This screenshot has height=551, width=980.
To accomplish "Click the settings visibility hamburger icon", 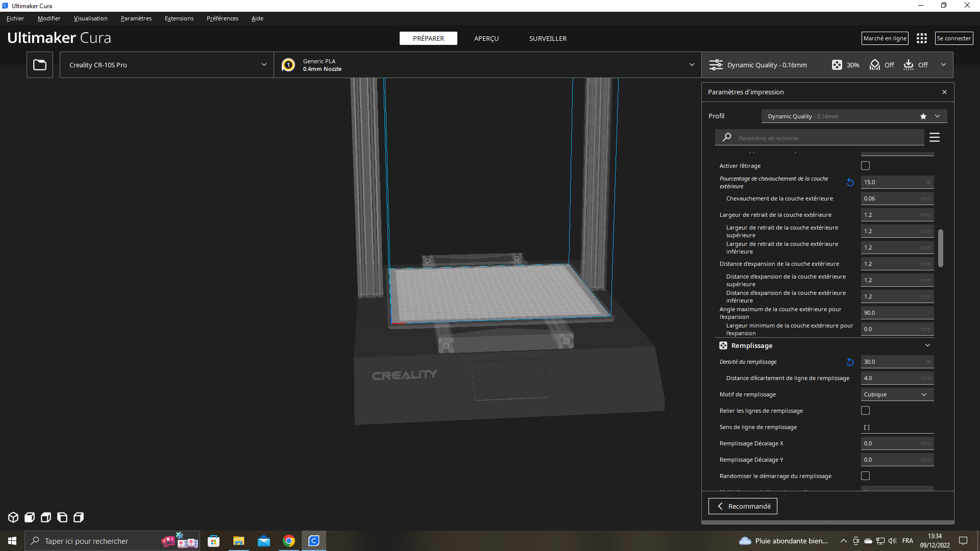I will pos(935,137).
